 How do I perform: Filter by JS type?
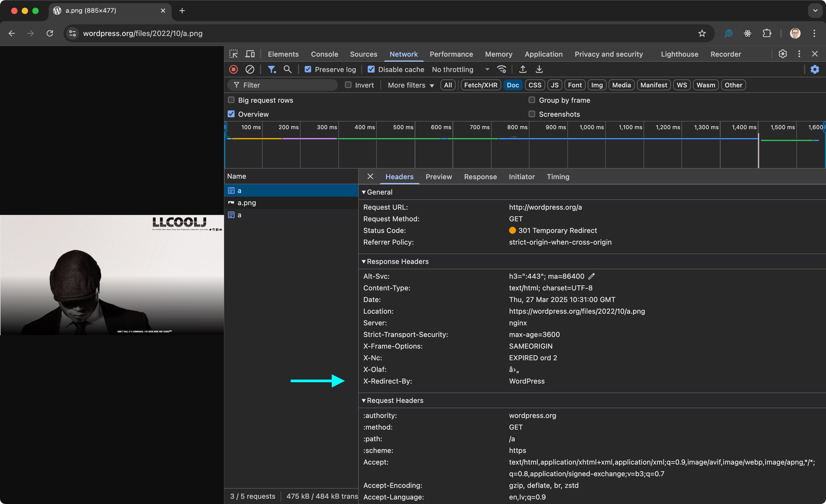pyautogui.click(x=554, y=85)
